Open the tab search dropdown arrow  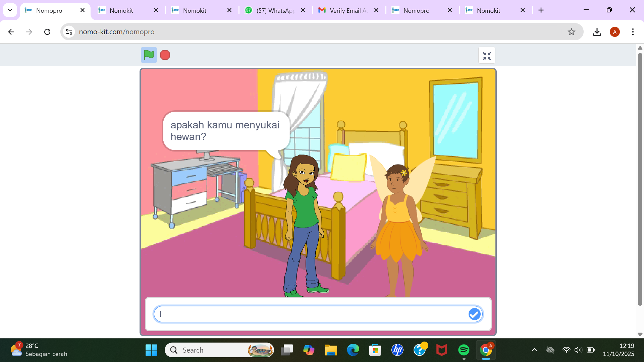tap(10, 10)
